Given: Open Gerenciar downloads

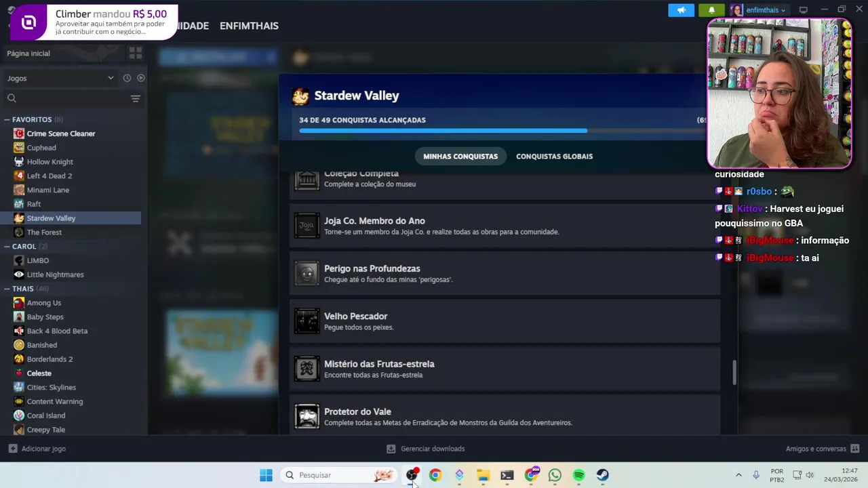Looking at the screenshot, I should pos(425,449).
